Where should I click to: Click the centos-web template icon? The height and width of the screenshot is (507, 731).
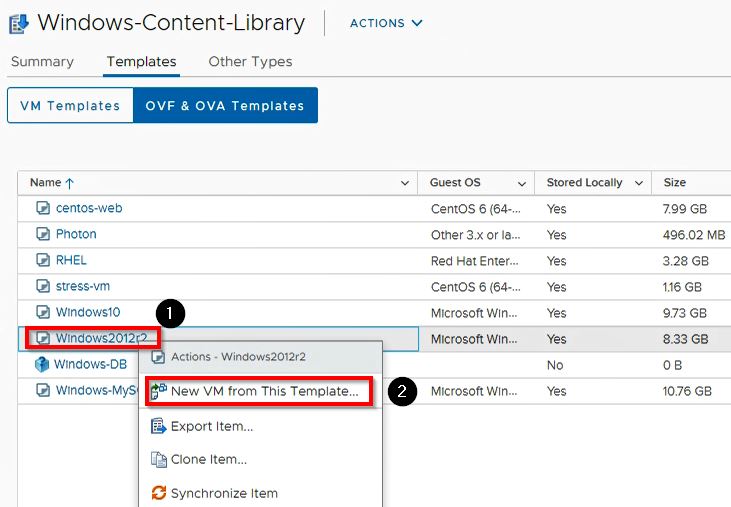(43, 208)
